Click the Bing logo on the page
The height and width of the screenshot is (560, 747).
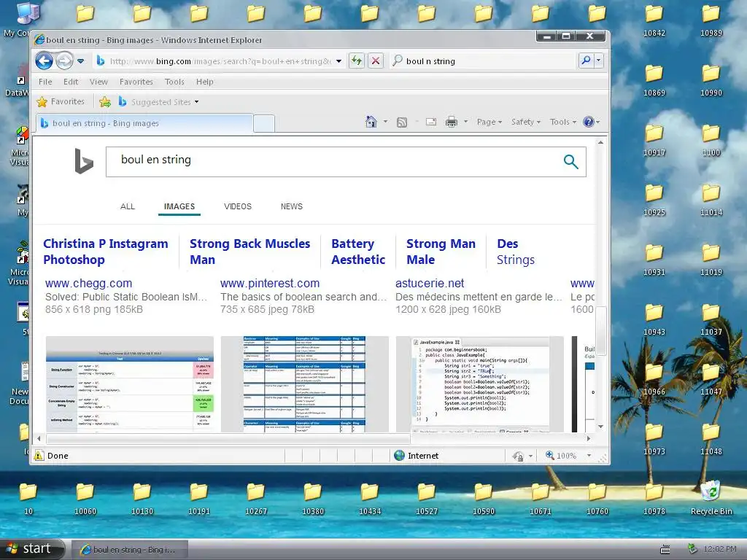coord(83,161)
